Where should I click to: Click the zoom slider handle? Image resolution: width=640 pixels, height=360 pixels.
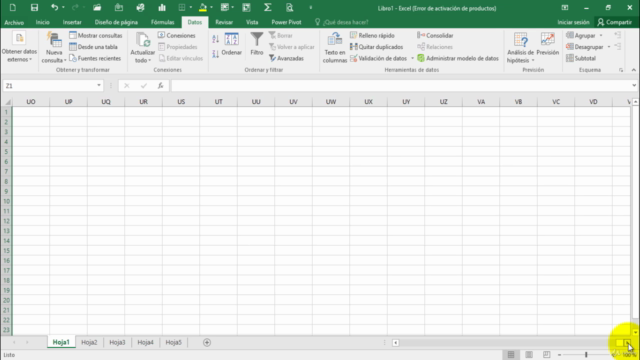[586, 354]
